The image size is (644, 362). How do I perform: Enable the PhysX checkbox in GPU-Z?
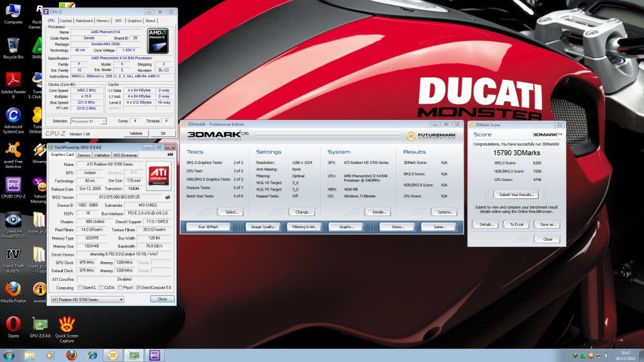pos(120,288)
